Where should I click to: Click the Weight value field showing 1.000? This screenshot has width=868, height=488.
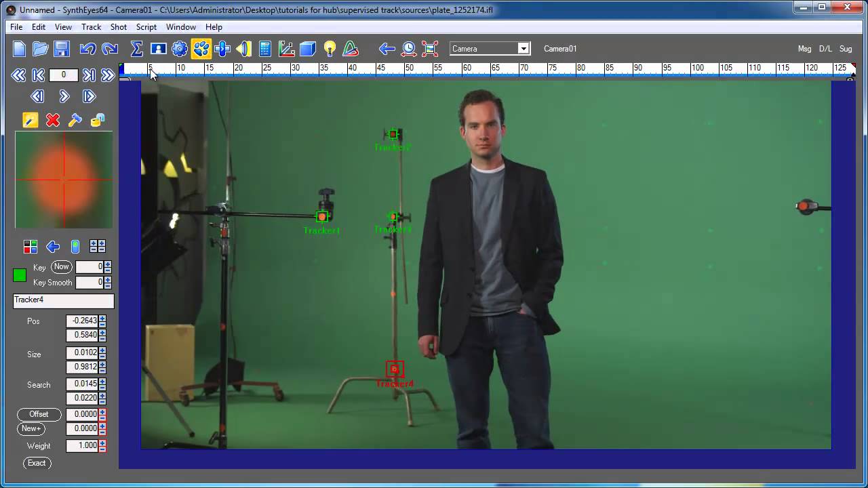pyautogui.click(x=82, y=446)
